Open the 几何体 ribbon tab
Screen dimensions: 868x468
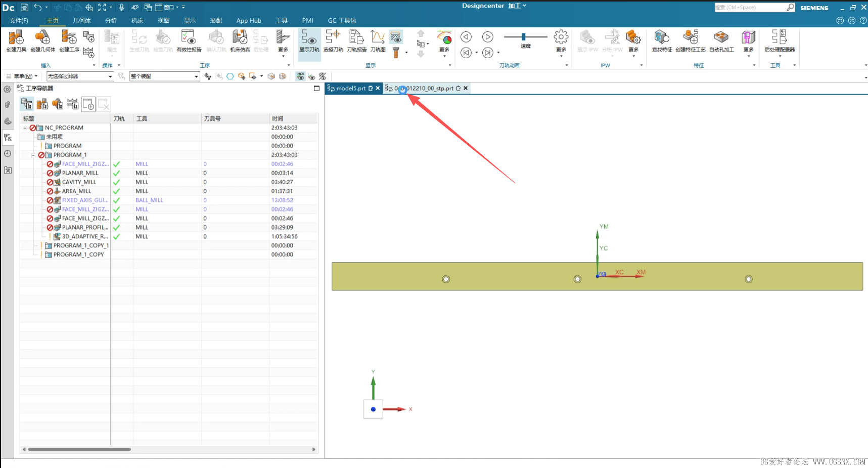81,21
